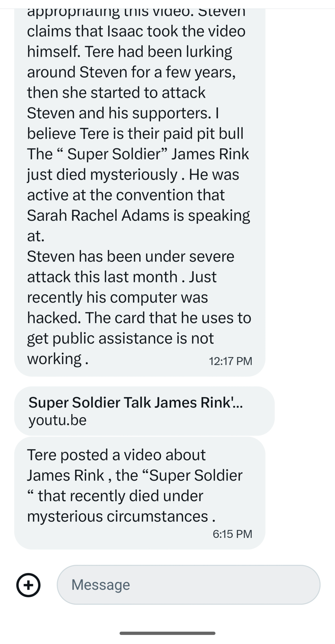Click the "himself. Tere had been lurking" line

pos(130,52)
